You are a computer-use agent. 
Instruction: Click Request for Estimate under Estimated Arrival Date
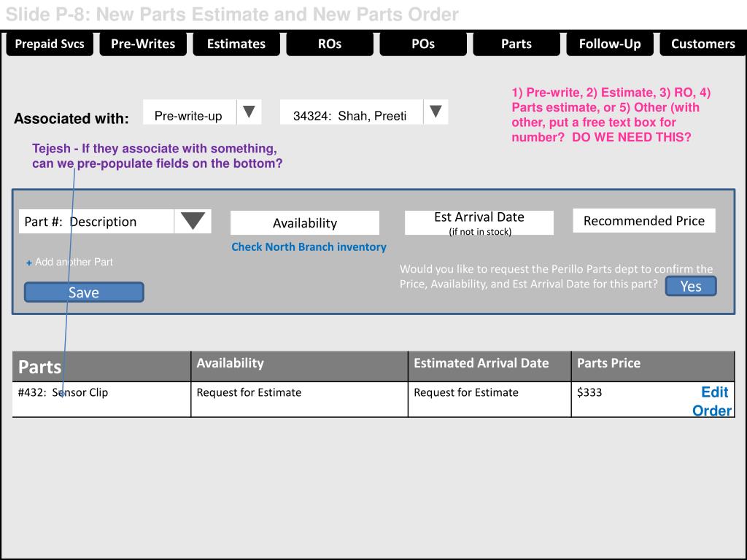[x=466, y=392]
